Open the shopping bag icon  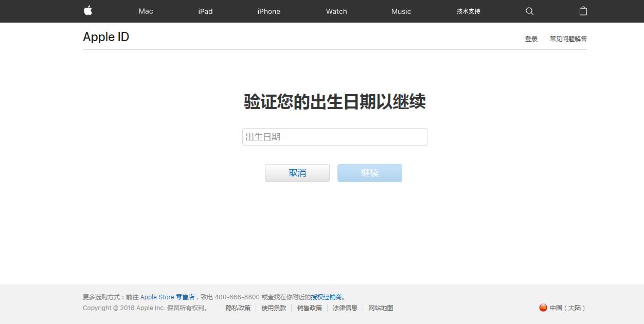[583, 11]
